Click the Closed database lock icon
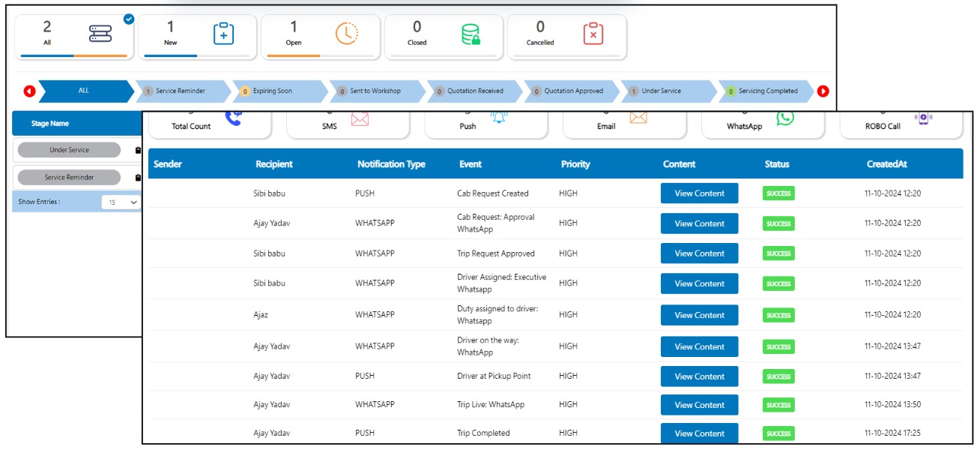The width and height of the screenshot is (980, 450). 471,34
